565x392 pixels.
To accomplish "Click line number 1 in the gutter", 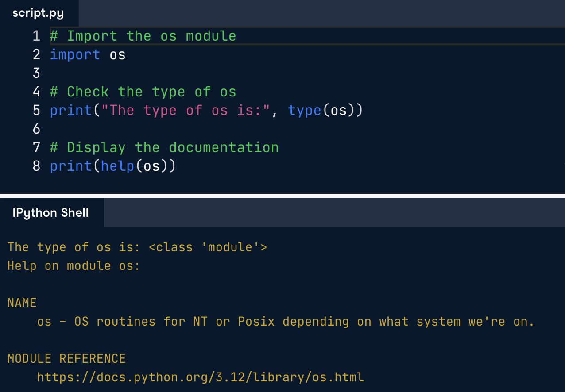I will pos(36,36).
